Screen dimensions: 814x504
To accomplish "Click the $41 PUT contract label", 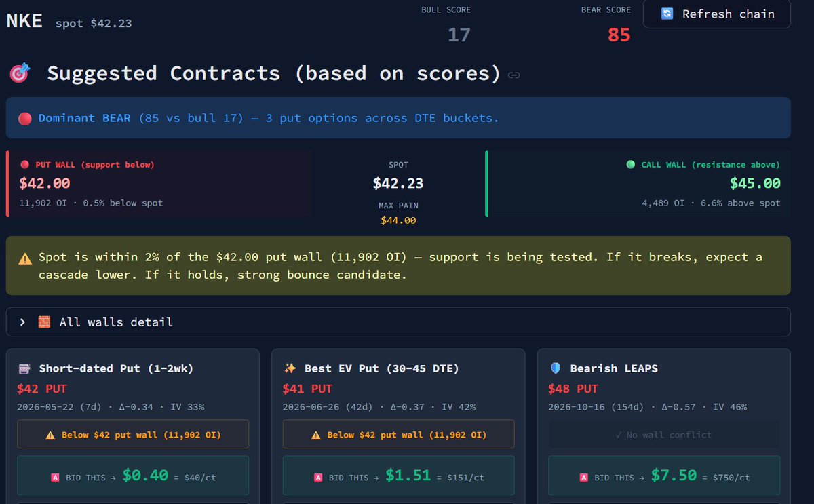I will pos(307,389).
